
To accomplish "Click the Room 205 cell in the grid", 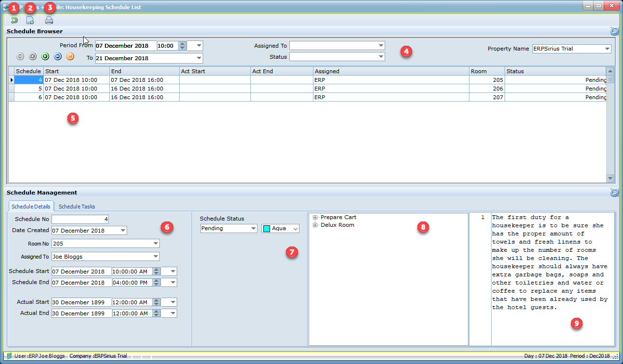I will pyautogui.click(x=487, y=80).
